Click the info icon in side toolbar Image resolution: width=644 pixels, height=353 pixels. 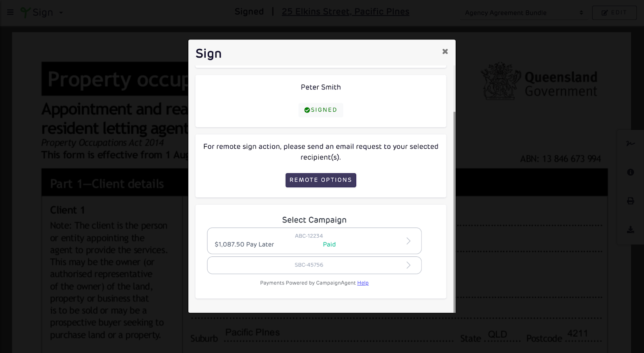tap(630, 172)
